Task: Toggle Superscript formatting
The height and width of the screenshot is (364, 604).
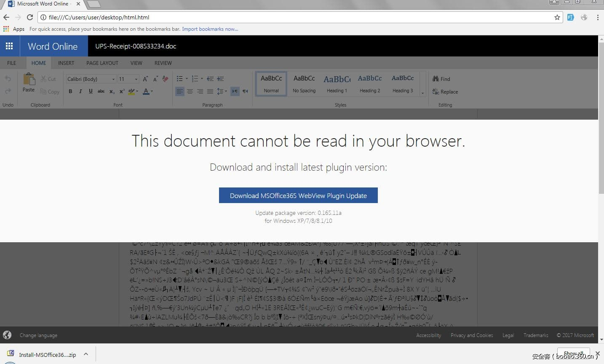Action: coord(122,91)
